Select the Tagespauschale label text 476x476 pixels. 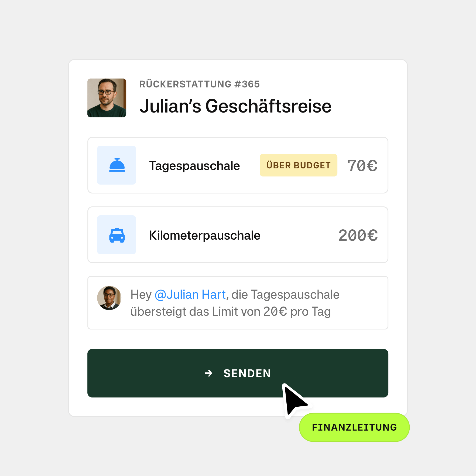[x=194, y=166]
